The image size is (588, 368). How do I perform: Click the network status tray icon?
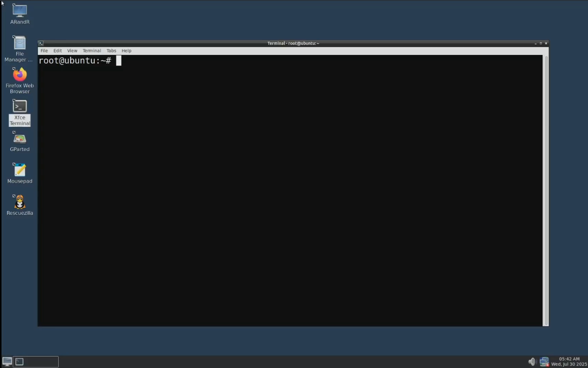545,362
